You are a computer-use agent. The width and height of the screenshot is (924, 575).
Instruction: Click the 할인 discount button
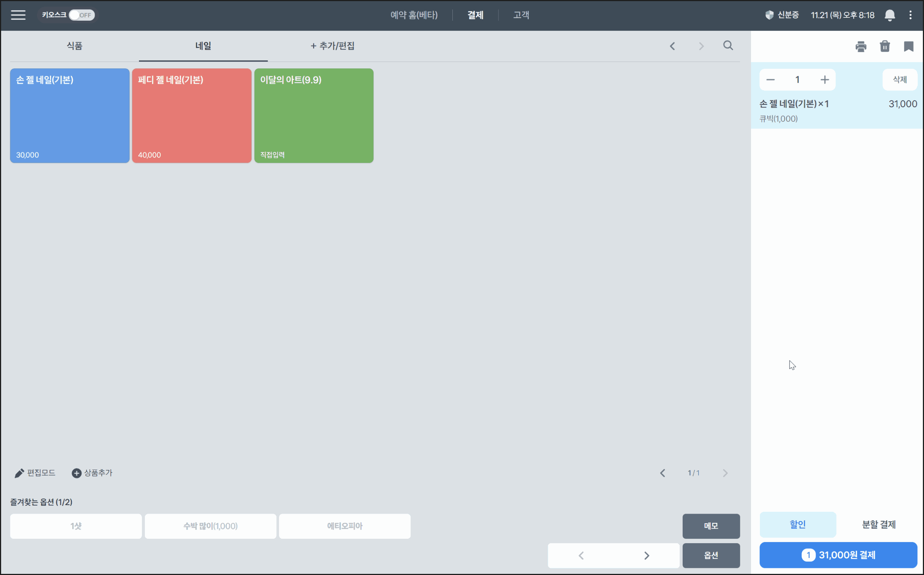tap(797, 524)
